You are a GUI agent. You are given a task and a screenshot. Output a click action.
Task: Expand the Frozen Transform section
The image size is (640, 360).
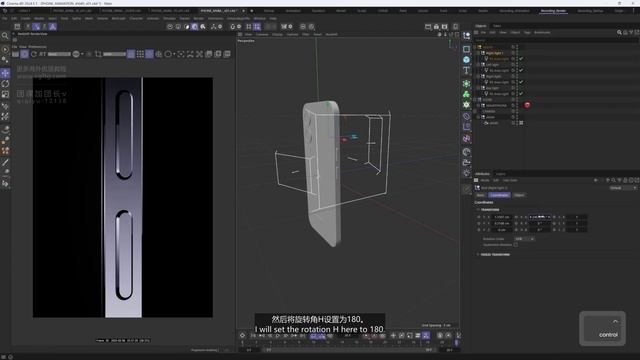pos(478,254)
